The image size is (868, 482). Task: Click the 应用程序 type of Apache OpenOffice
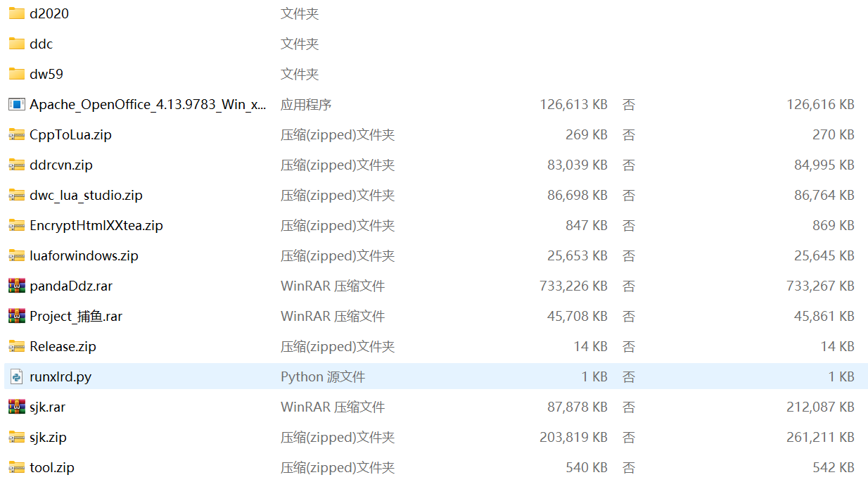306,104
